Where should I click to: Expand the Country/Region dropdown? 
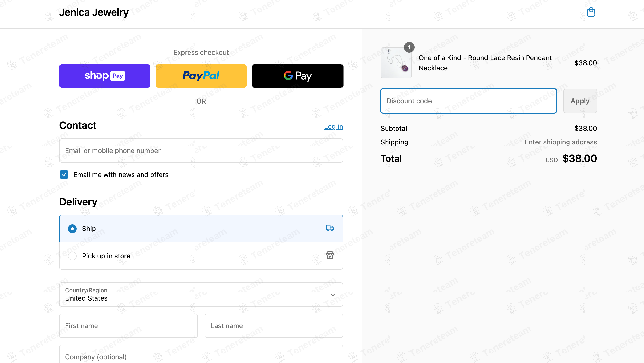click(x=201, y=295)
